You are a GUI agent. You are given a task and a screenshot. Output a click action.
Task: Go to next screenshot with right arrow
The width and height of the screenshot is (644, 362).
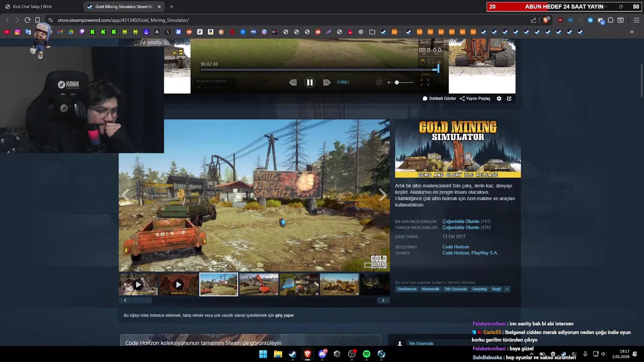coord(383,195)
